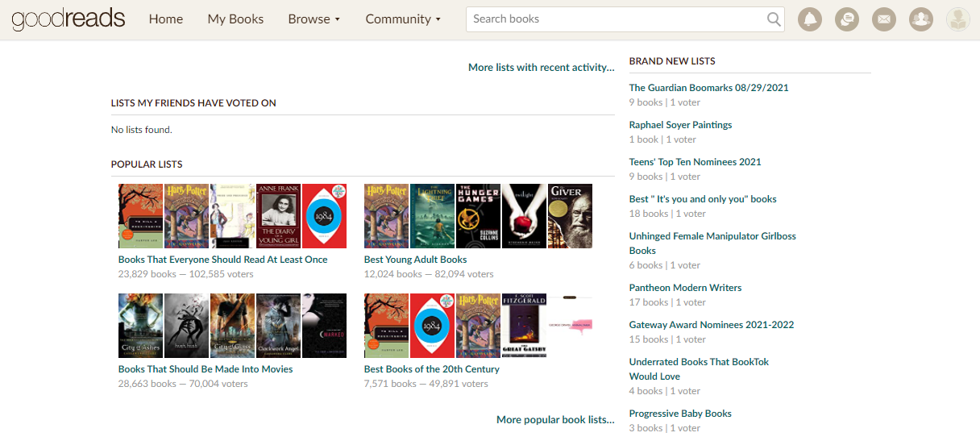Screen dimensions: 980x441
Task: Click The Hunger Games book cover
Action: coord(478,216)
